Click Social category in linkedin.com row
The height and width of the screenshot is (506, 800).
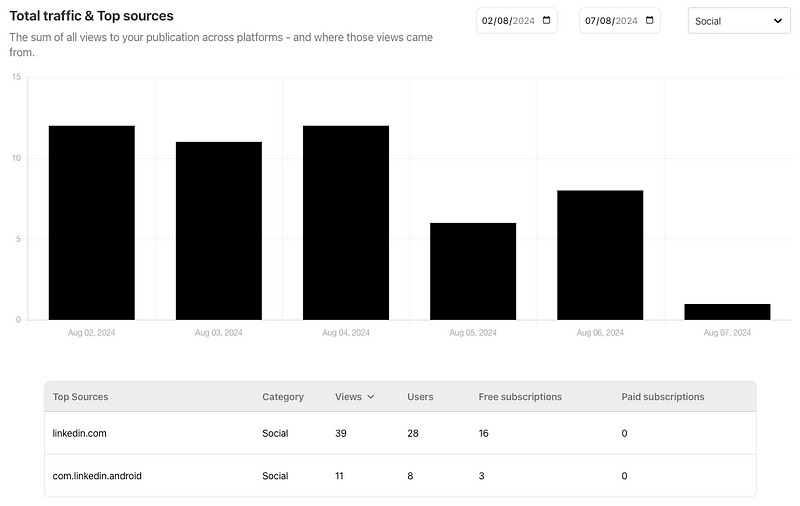276,433
